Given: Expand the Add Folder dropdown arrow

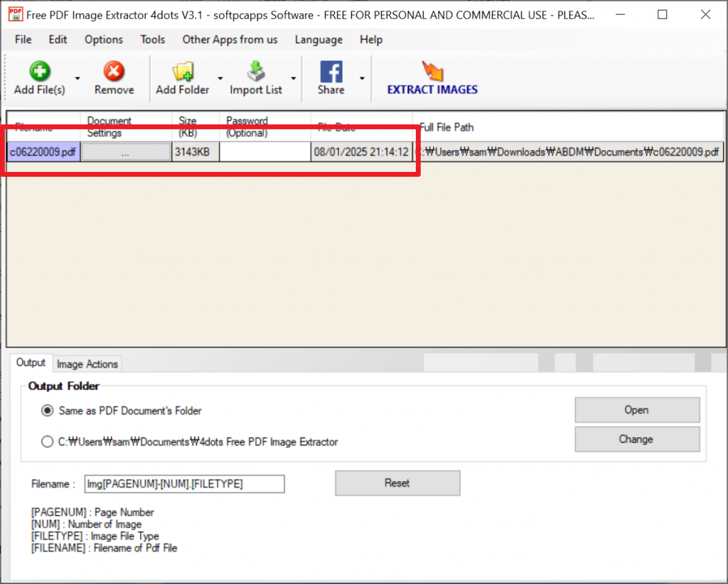Looking at the screenshot, I should point(220,78).
